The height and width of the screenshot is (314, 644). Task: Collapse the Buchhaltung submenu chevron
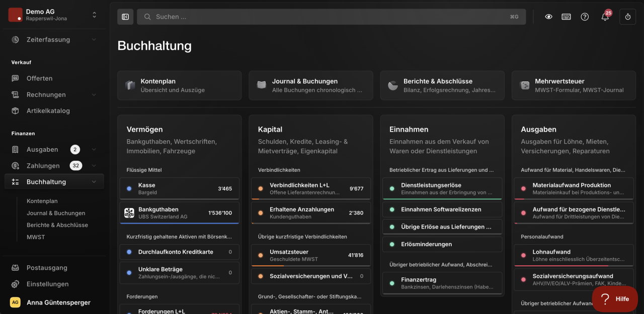point(94,182)
